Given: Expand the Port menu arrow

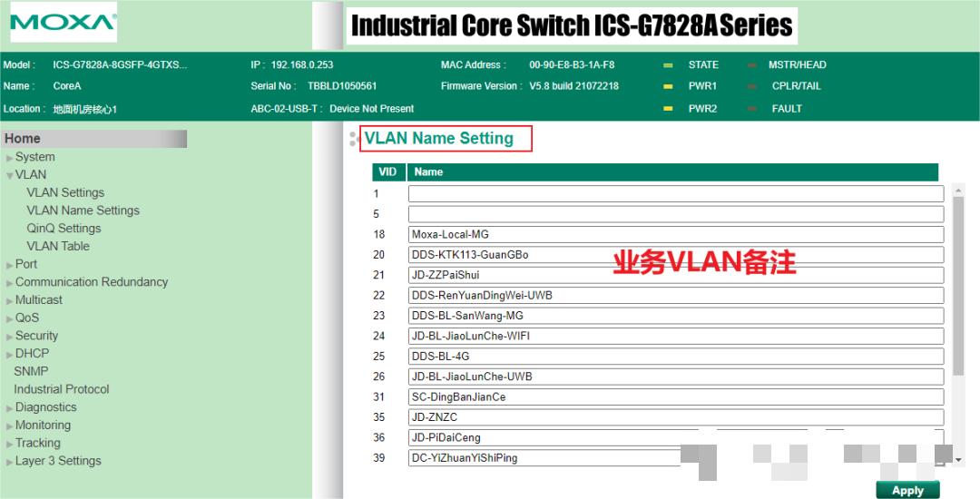Looking at the screenshot, I should tap(9, 265).
